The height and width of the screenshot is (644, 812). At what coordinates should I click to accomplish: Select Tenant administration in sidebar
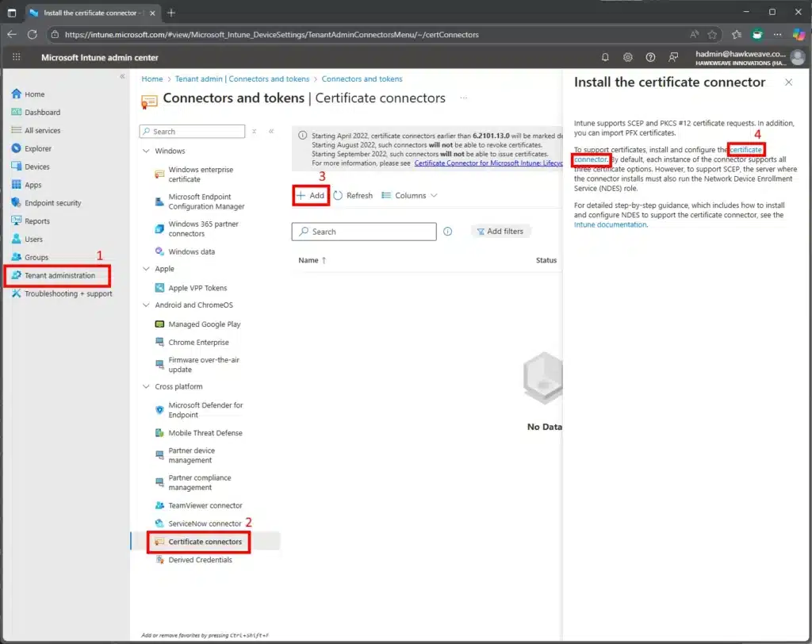59,275
